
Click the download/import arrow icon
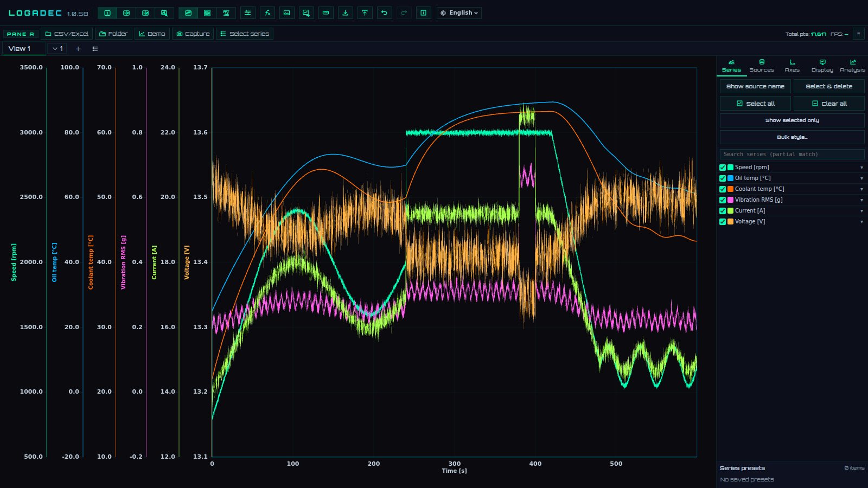click(345, 13)
